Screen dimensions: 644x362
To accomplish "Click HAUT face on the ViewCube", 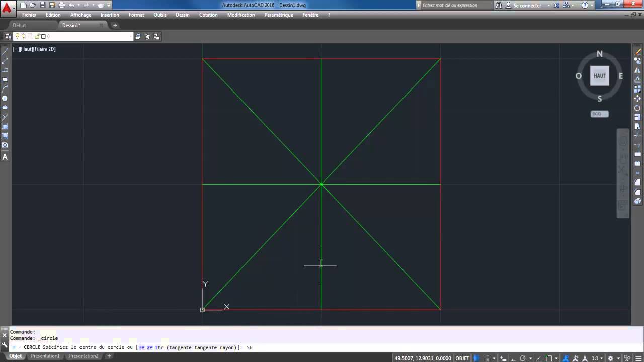I will 599,76.
